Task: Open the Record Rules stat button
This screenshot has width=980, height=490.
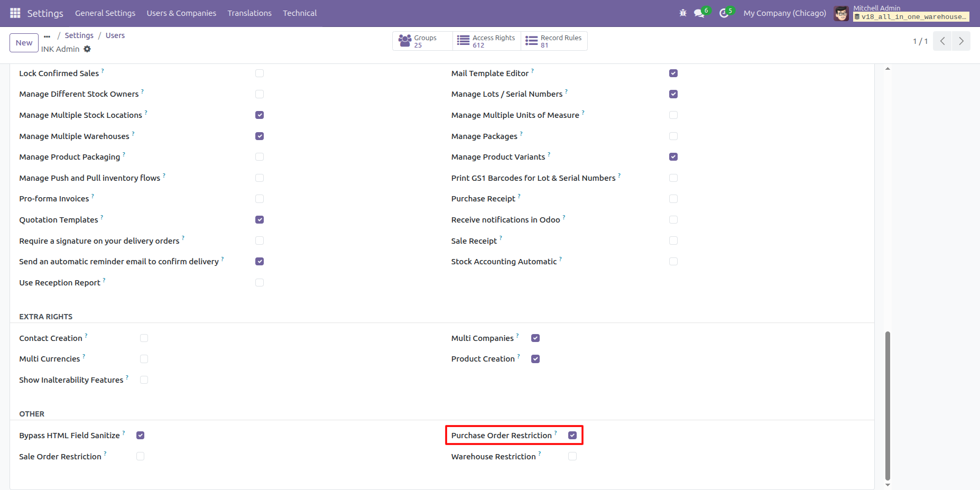Action: (x=554, y=41)
